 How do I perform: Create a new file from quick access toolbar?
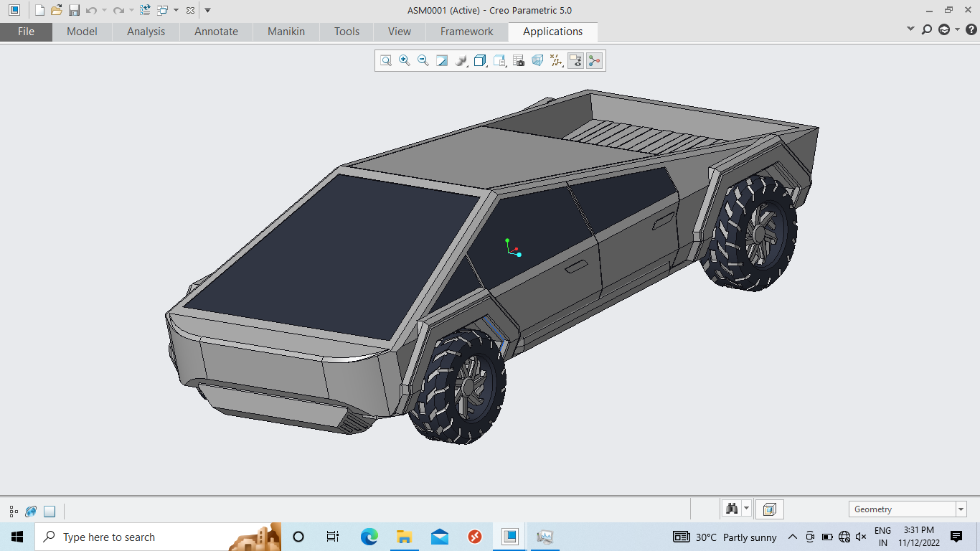39,10
